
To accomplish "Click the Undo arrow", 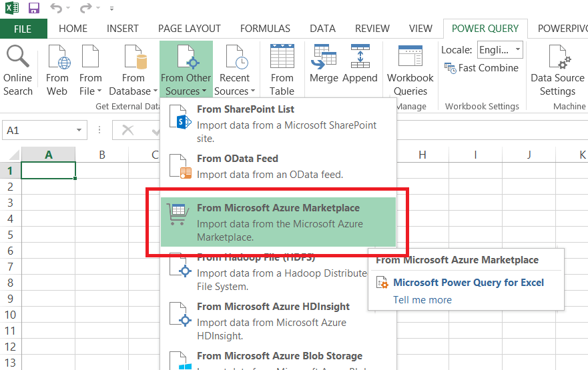I will [x=56, y=8].
